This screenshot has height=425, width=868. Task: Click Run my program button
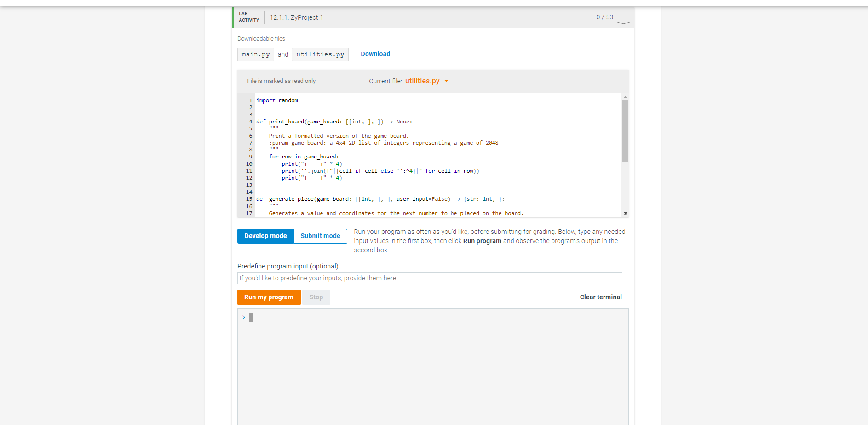point(269,297)
